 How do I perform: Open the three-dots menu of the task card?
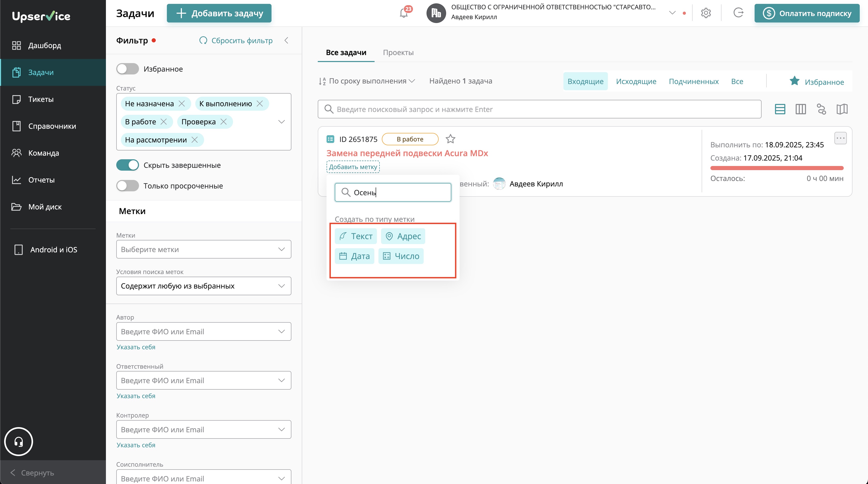click(x=840, y=138)
